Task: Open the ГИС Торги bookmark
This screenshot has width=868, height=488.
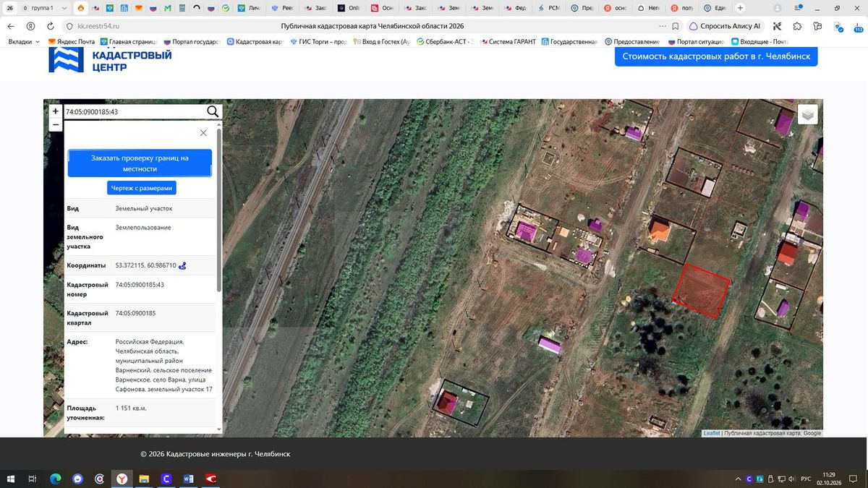Action: pos(318,42)
